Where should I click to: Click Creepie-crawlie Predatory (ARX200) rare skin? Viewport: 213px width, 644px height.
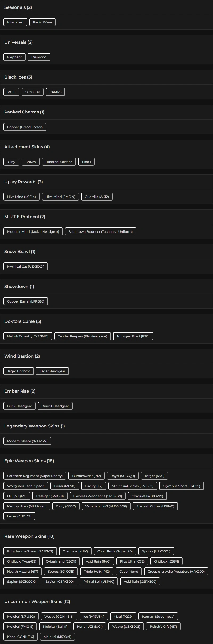pyautogui.click(x=176, y=572)
